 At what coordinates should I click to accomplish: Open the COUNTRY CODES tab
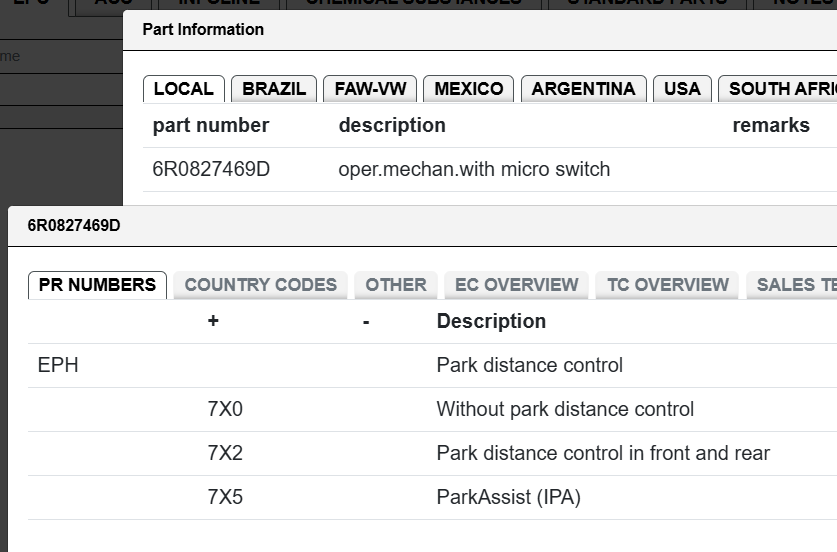click(x=260, y=285)
